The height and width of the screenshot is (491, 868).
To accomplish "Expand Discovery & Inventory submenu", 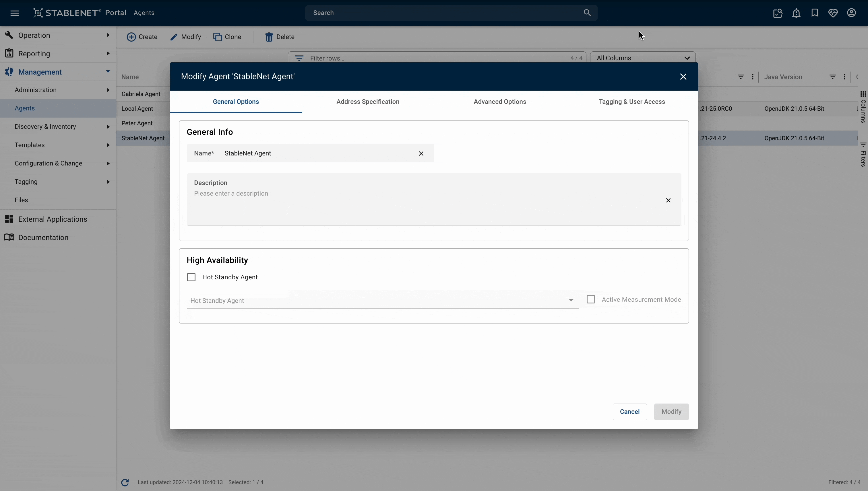I will (108, 127).
